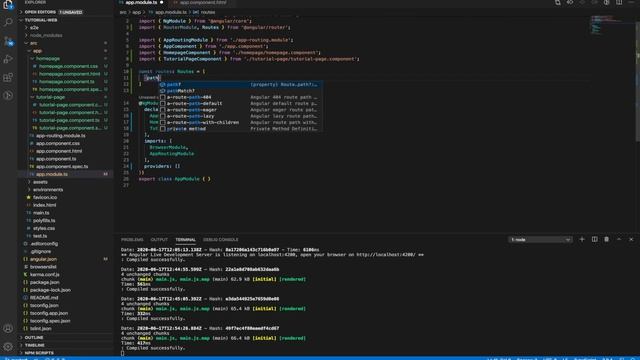Split the terminal panel
This screenshot has height=360, width=640.
594,240
